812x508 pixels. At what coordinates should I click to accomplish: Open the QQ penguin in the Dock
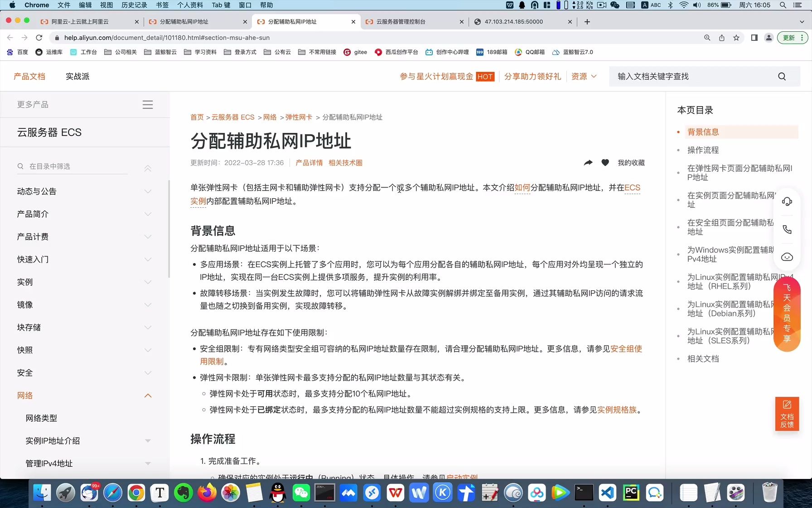[278, 493]
